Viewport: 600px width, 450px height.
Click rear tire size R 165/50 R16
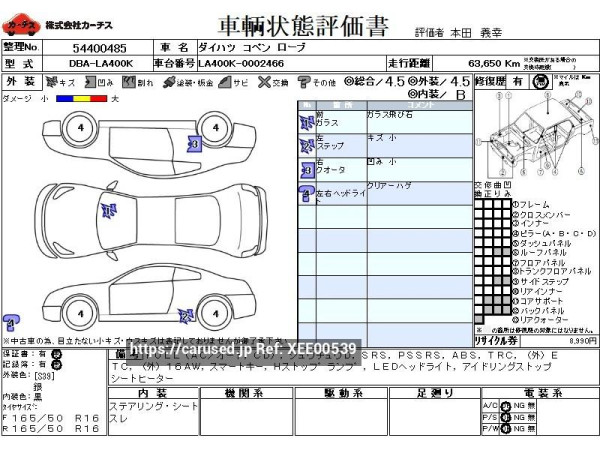(x=51, y=429)
